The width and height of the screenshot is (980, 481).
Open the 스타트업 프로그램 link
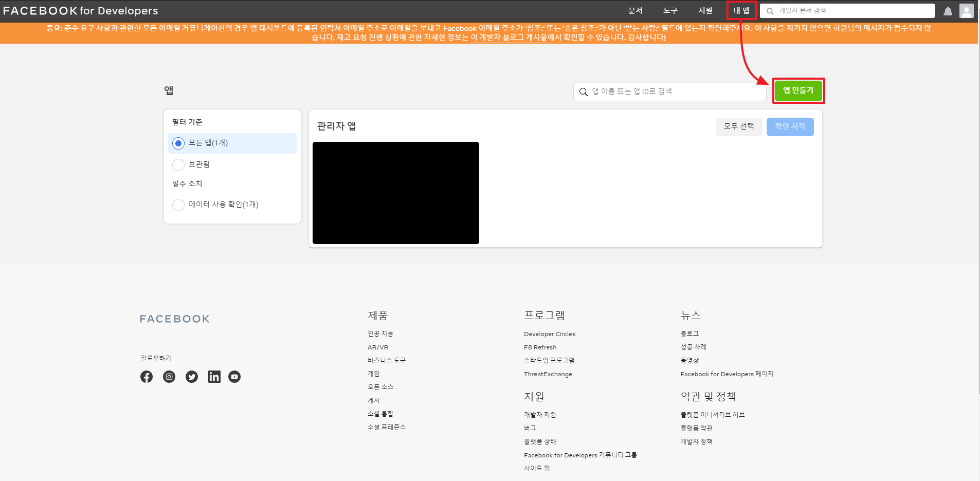point(549,361)
